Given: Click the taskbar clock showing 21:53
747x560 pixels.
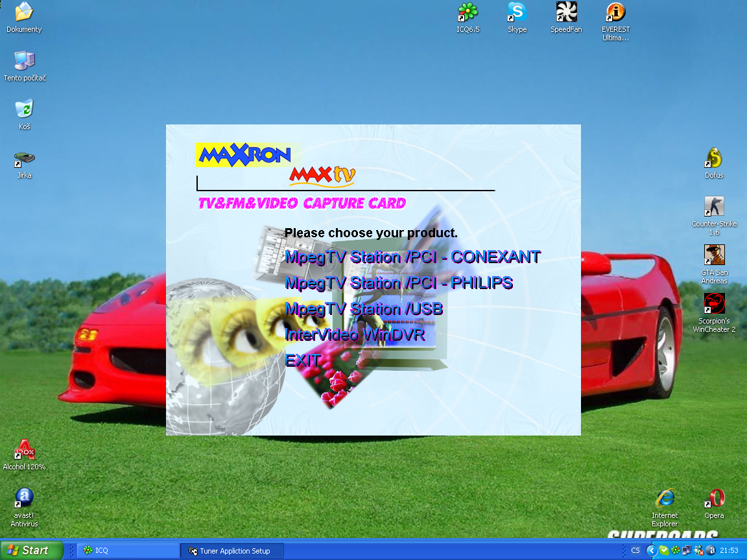Looking at the screenshot, I should coord(729,550).
